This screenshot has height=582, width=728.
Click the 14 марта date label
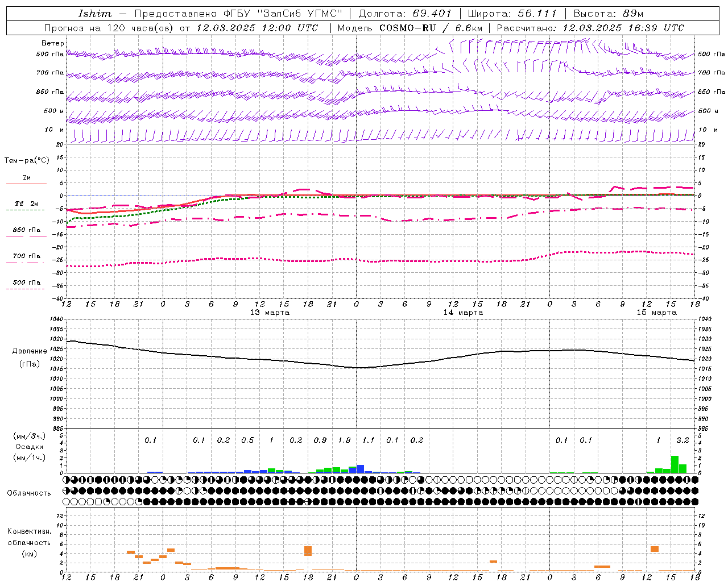coord(463,313)
